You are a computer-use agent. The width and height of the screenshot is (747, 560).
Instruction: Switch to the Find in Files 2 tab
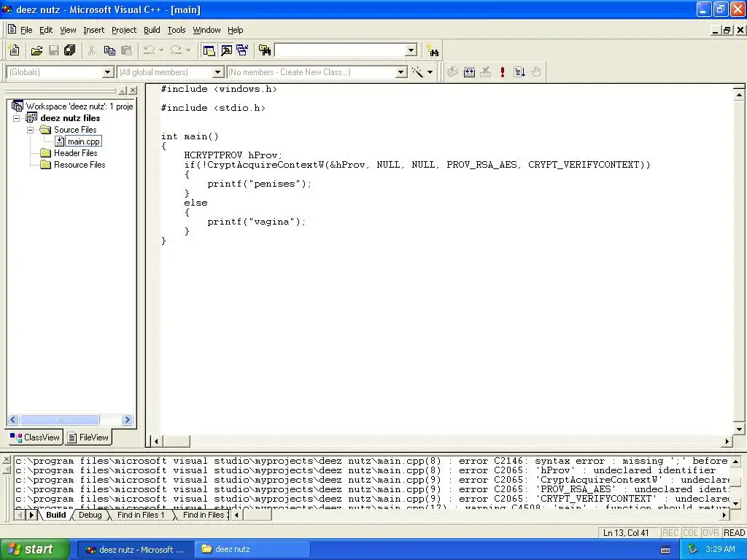point(204,515)
